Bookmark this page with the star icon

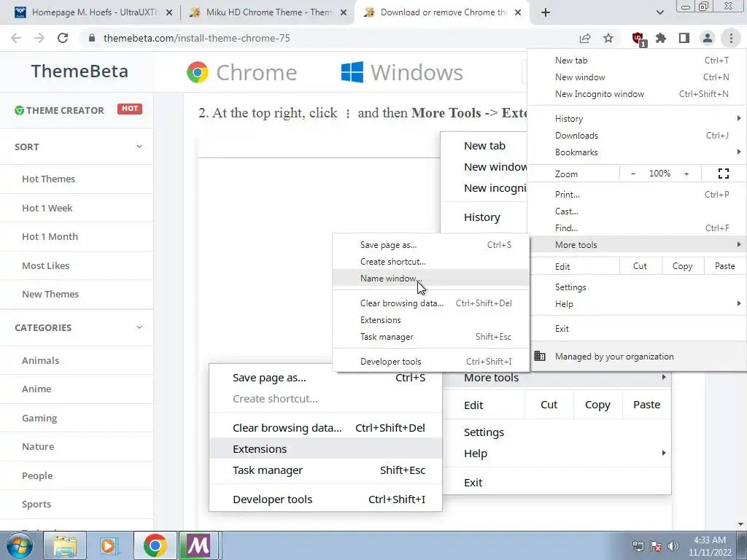click(608, 38)
